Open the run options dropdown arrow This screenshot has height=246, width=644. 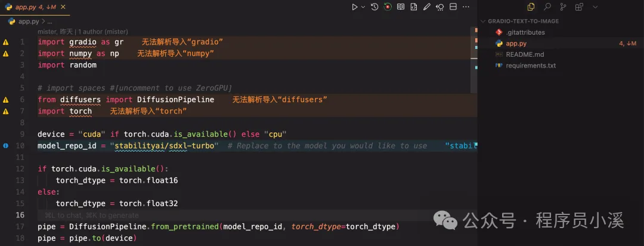tap(363, 7)
